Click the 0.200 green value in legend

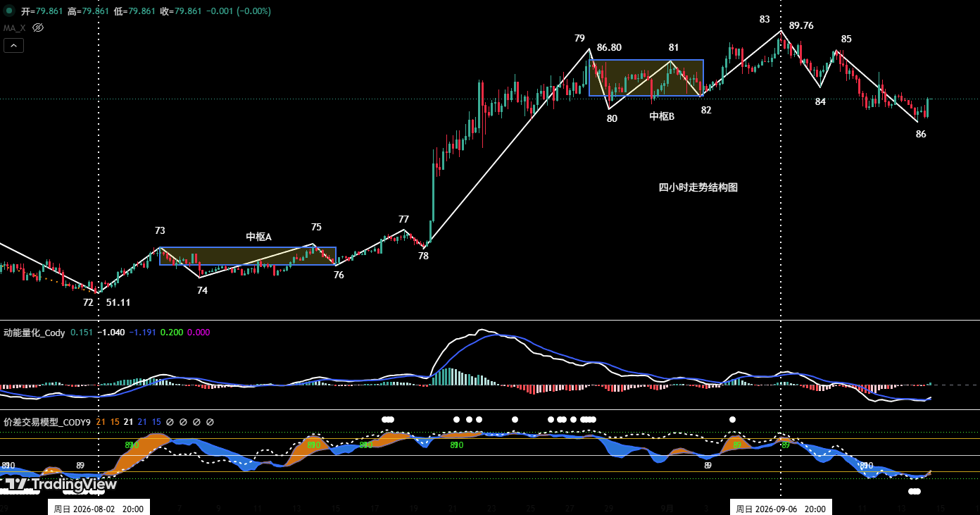[171, 333]
